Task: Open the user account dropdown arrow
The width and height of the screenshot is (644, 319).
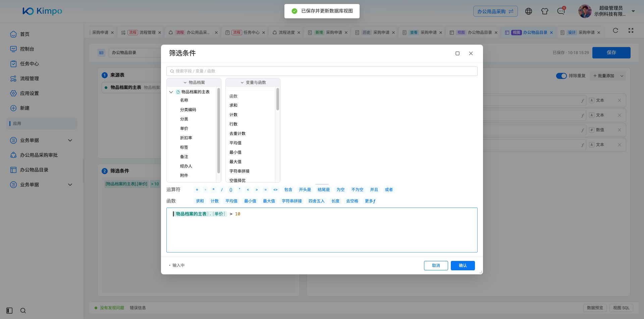Action: click(x=633, y=11)
